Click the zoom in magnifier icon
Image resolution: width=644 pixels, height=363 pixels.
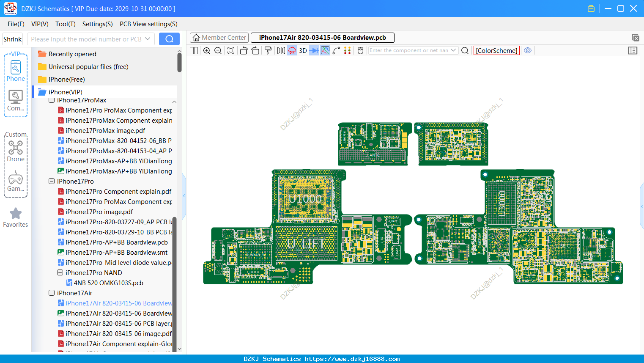tap(207, 51)
